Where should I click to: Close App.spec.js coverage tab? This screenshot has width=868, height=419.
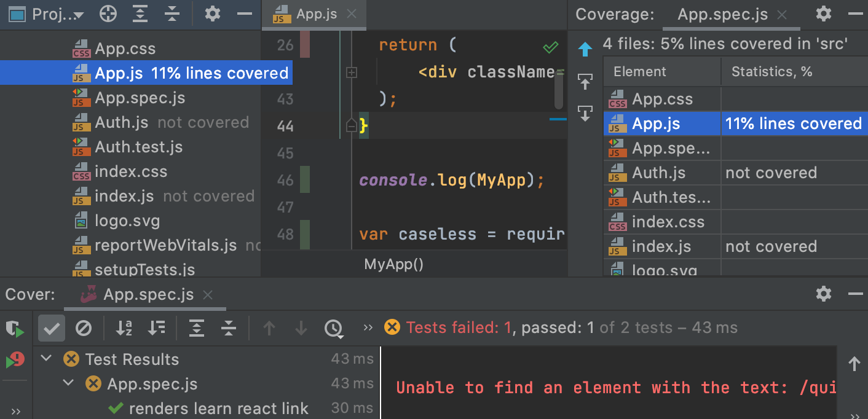pyautogui.click(x=783, y=15)
